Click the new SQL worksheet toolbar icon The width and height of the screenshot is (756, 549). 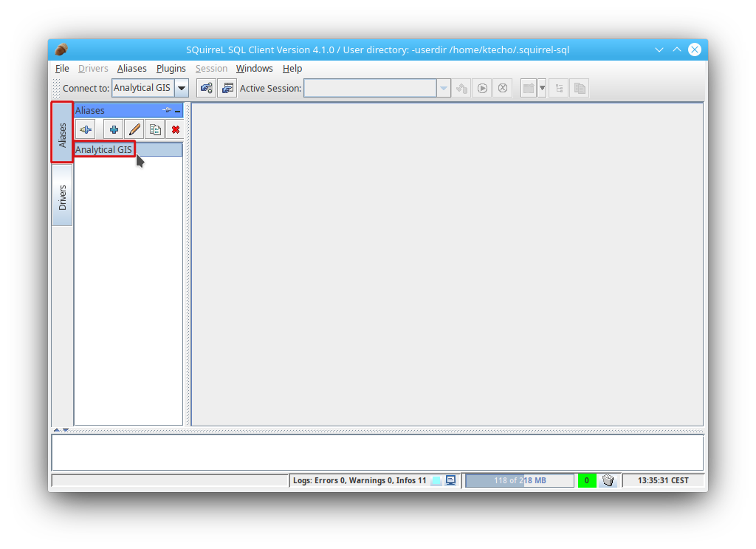(529, 88)
